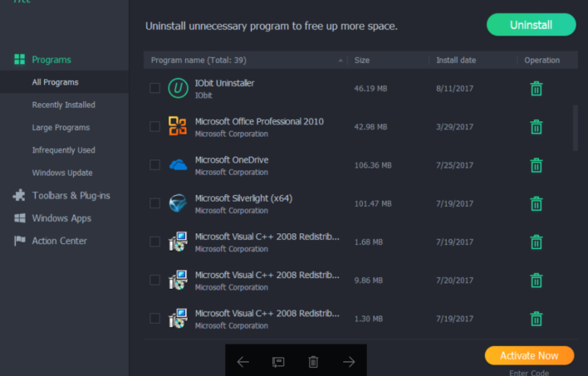Click the Microsoft Office program icon
This screenshot has height=376, width=588.
178,126
